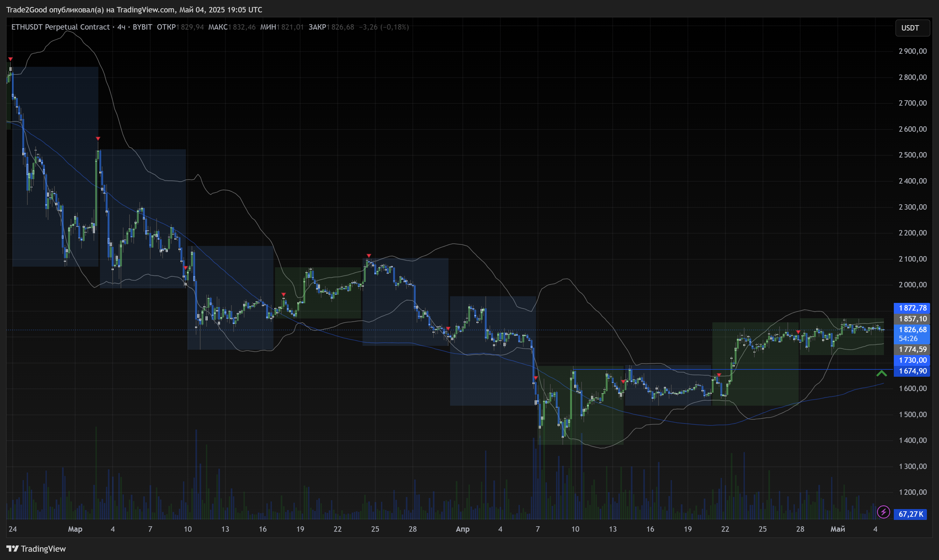The image size is (939, 560).
Task: Click the TradingView text link at bottom
Action: tap(43, 549)
